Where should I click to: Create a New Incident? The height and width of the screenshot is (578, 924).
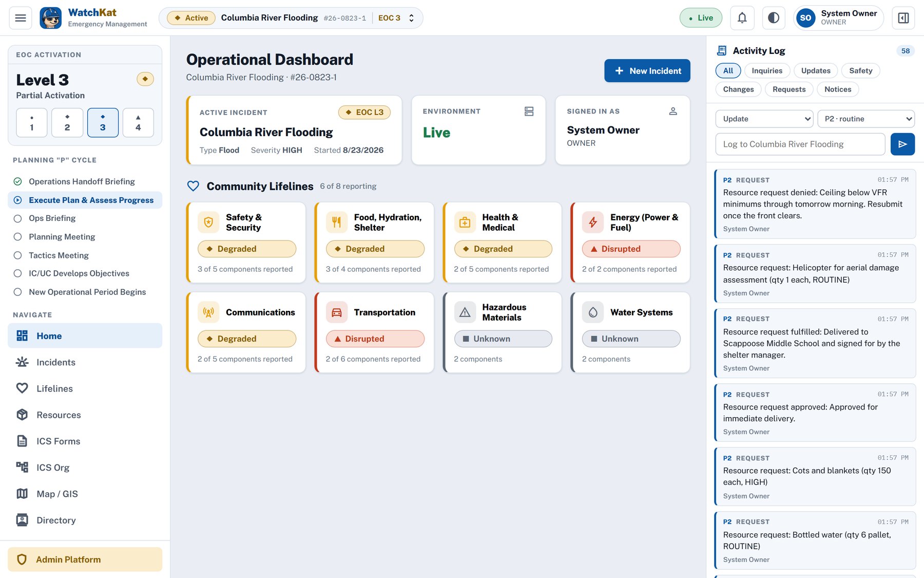click(x=647, y=71)
